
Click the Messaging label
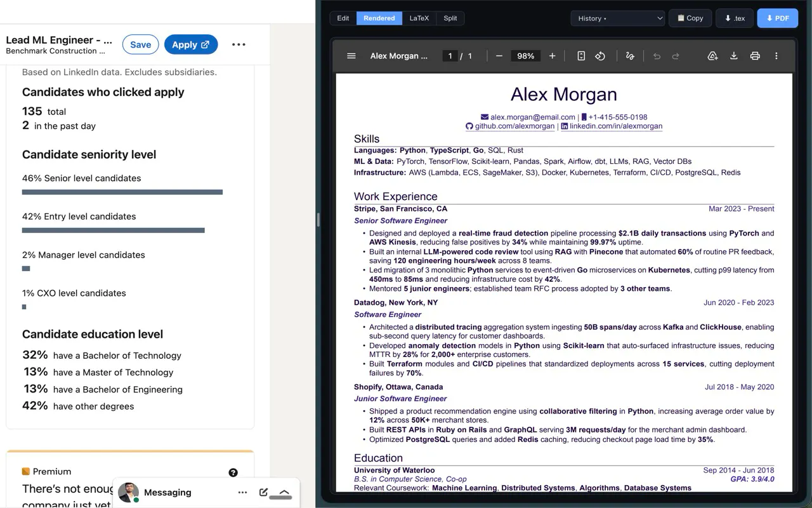tap(167, 492)
